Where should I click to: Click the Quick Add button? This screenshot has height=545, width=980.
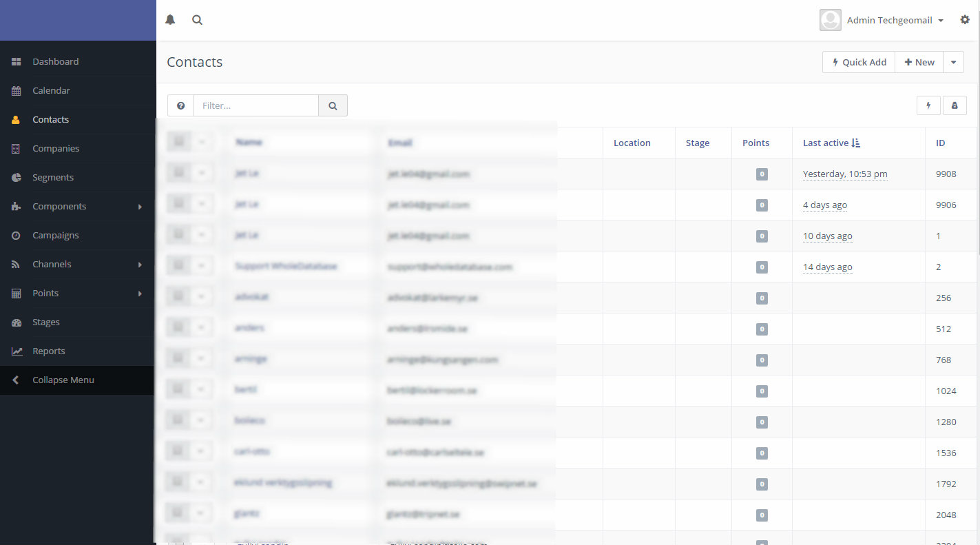coord(859,62)
